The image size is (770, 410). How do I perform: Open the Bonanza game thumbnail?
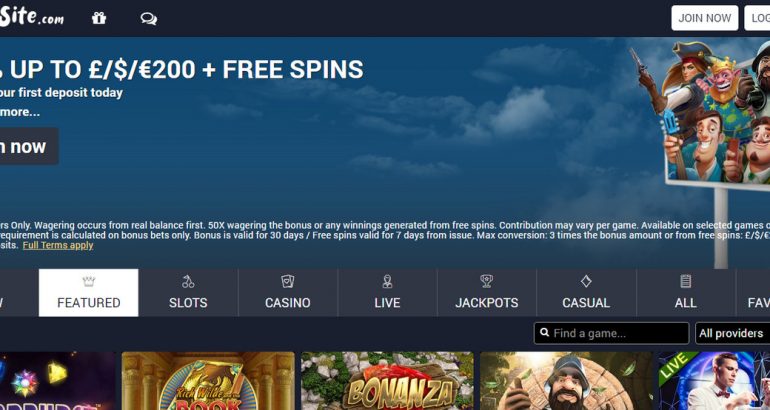[x=387, y=381]
